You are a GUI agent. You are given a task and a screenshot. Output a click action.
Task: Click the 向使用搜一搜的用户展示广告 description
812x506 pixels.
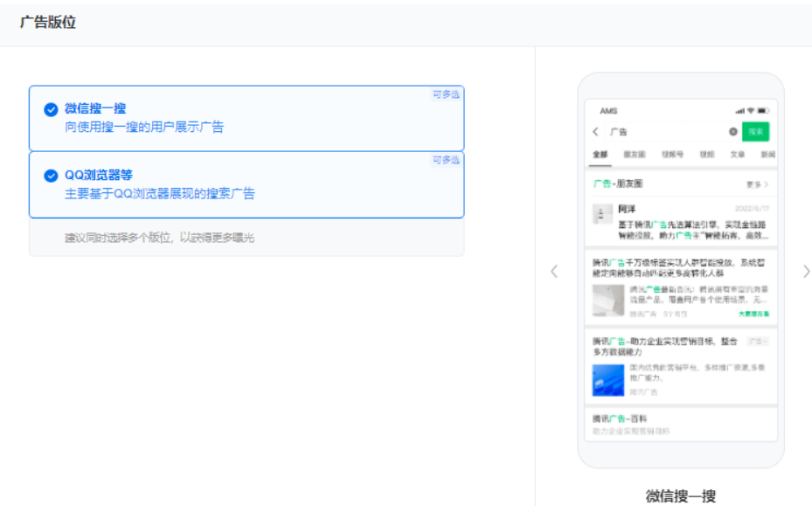[x=144, y=127]
